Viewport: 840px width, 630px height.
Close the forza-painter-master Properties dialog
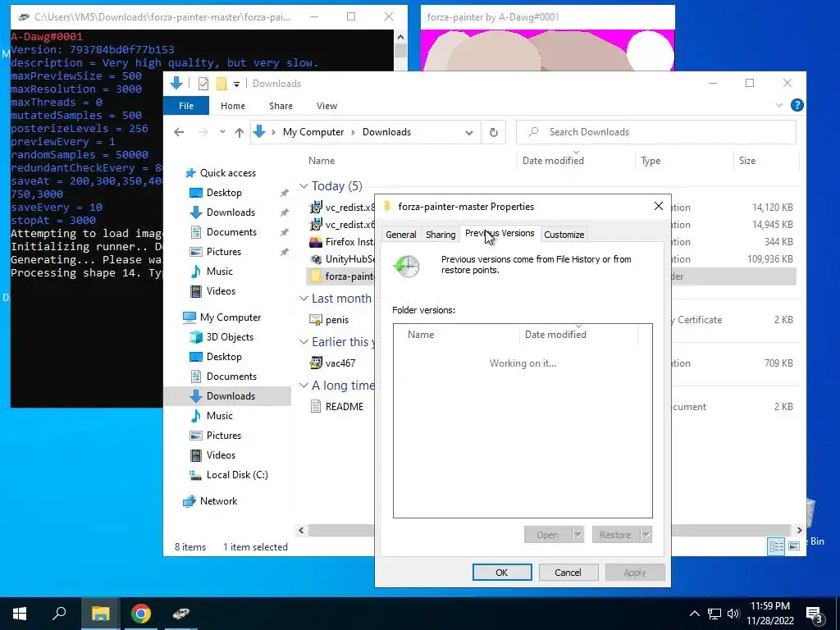(x=659, y=206)
